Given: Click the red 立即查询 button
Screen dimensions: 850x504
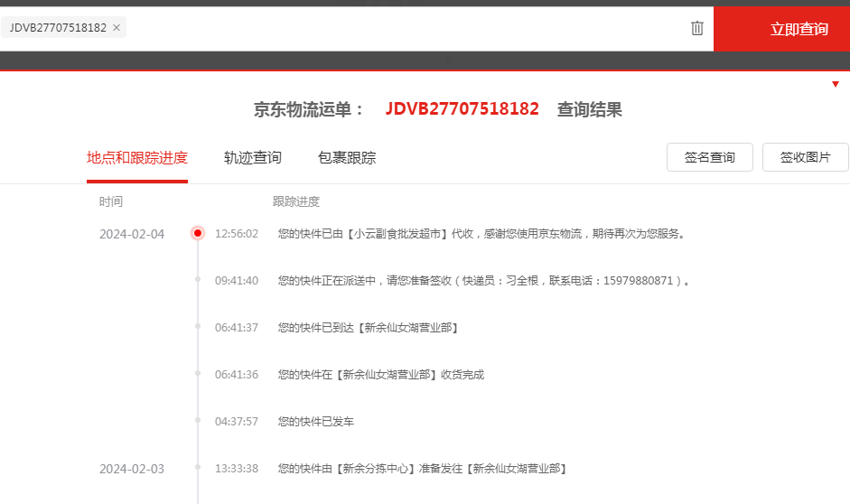Looking at the screenshot, I should coord(781,29).
